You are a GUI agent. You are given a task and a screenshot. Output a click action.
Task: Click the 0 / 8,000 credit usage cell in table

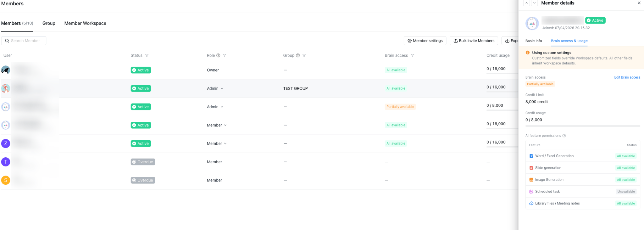click(495, 105)
